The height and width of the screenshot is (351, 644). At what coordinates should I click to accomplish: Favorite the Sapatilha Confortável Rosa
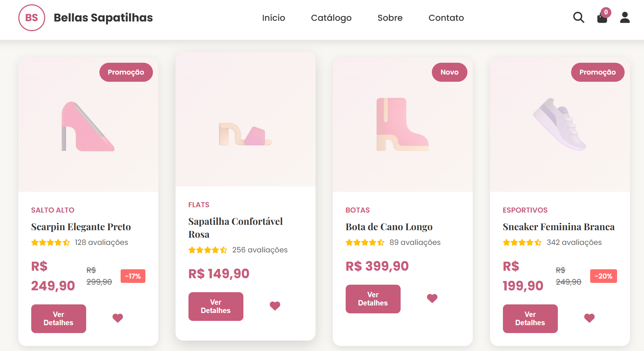point(275,306)
